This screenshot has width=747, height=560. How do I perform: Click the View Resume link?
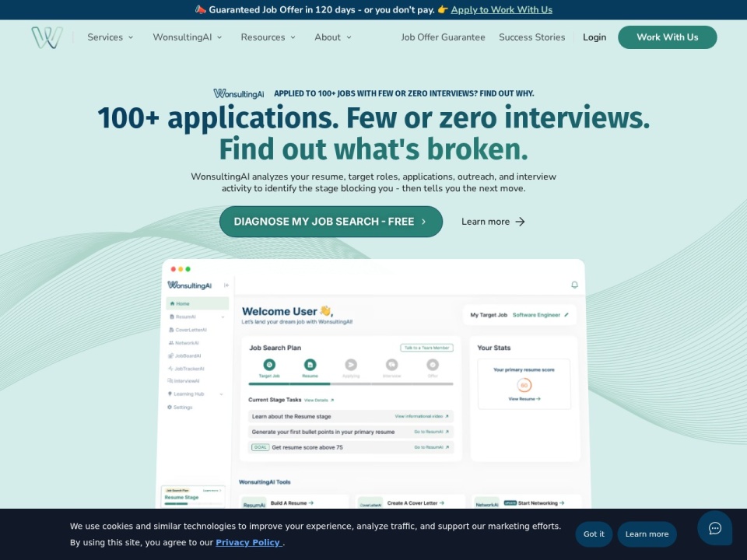tap(524, 399)
